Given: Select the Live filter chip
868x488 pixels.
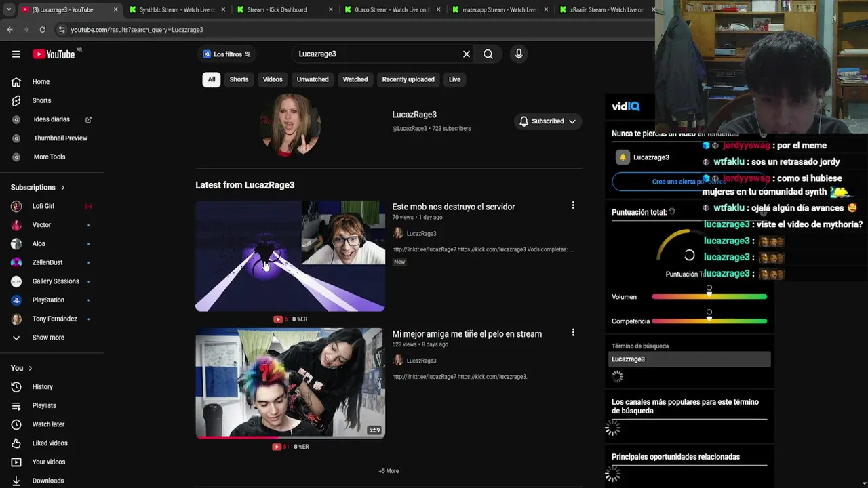Looking at the screenshot, I should (x=454, y=79).
